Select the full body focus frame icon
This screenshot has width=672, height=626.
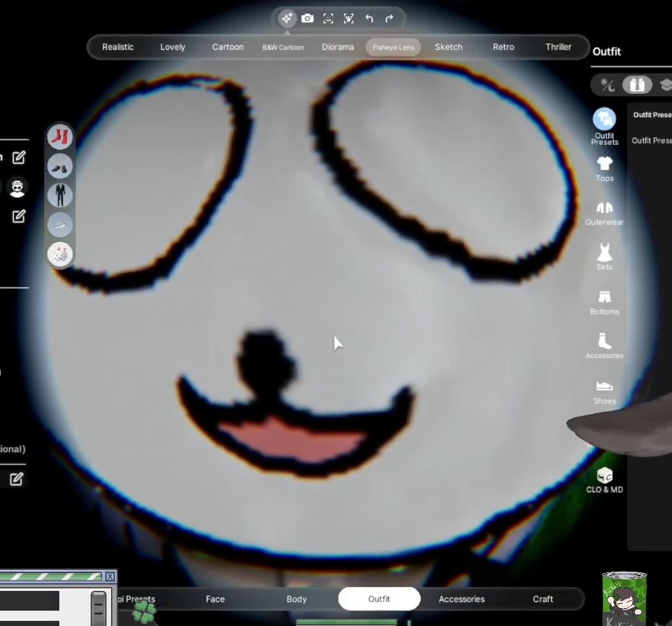(348, 19)
